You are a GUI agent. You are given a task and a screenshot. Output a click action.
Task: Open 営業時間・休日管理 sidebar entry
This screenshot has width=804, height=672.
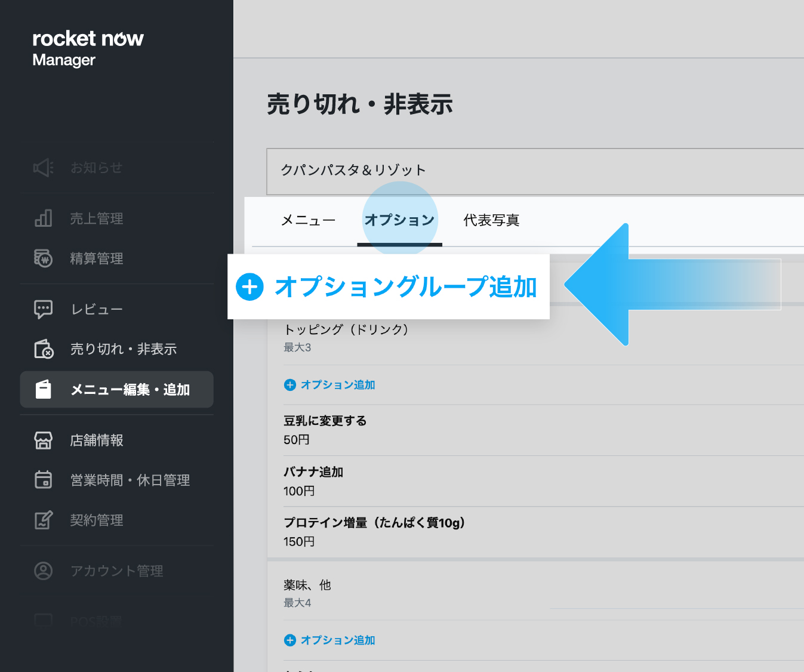point(130,480)
